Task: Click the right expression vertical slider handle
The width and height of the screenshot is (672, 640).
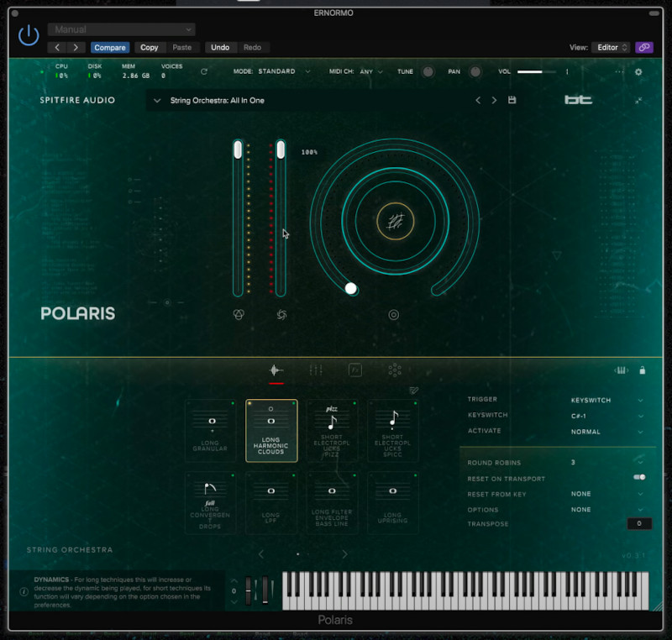Action: [x=281, y=150]
